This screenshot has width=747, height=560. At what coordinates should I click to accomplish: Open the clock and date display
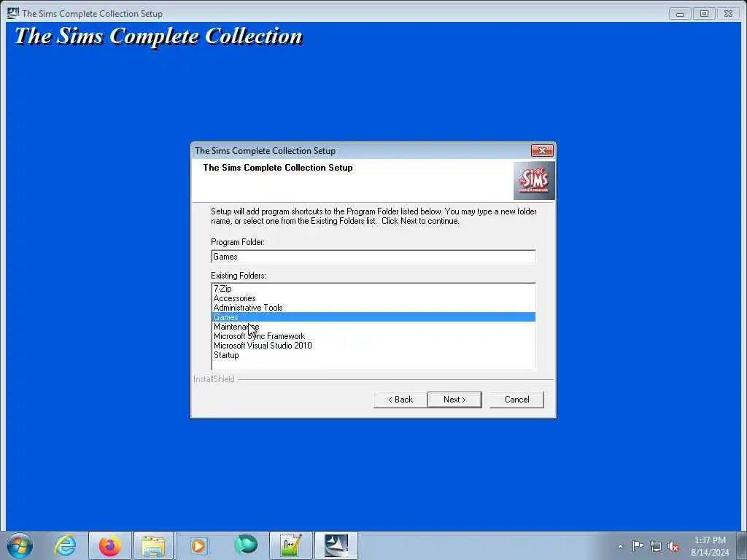click(710, 546)
